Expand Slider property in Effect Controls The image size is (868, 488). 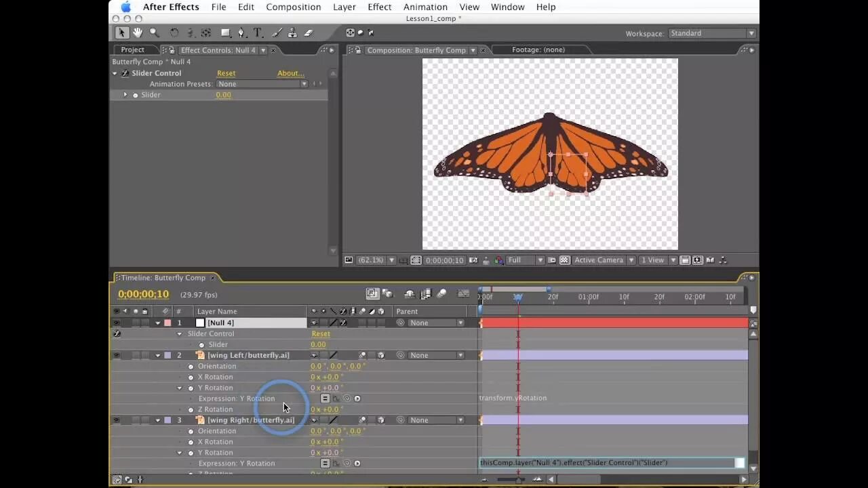(125, 95)
